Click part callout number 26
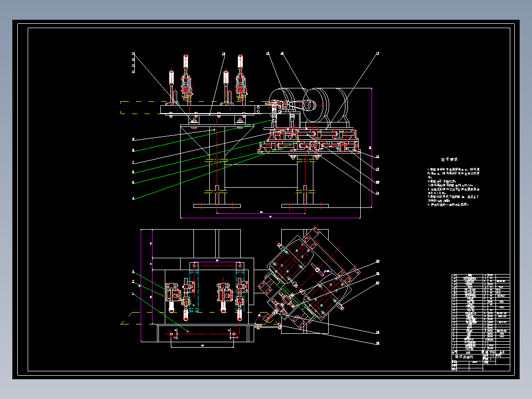Image resolution: width=532 pixels, height=399 pixels. point(377,343)
